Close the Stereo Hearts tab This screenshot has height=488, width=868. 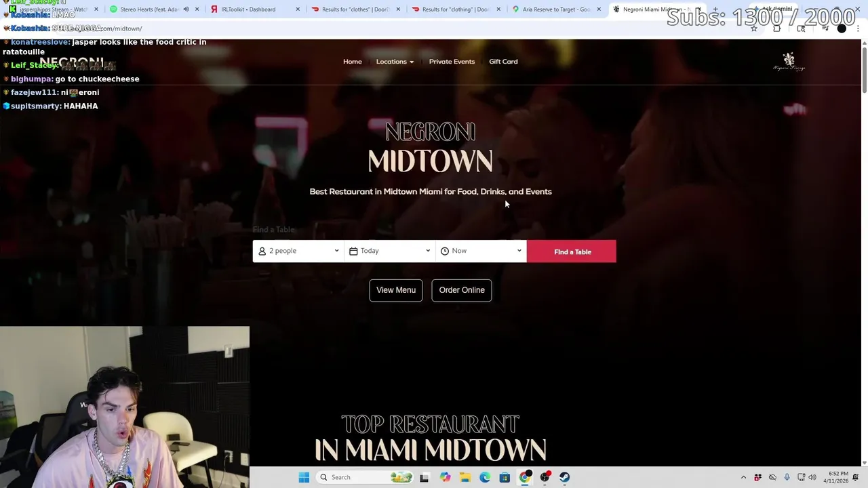tap(197, 9)
